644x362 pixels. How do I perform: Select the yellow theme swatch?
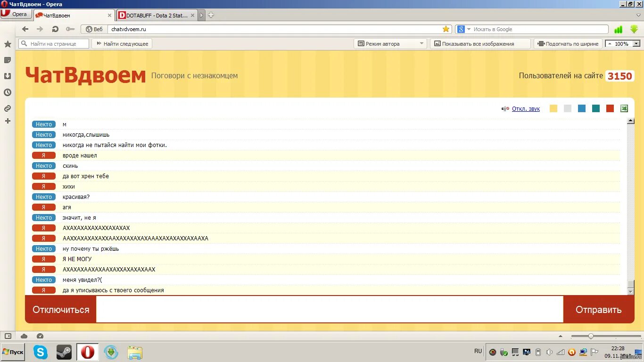[x=553, y=108]
